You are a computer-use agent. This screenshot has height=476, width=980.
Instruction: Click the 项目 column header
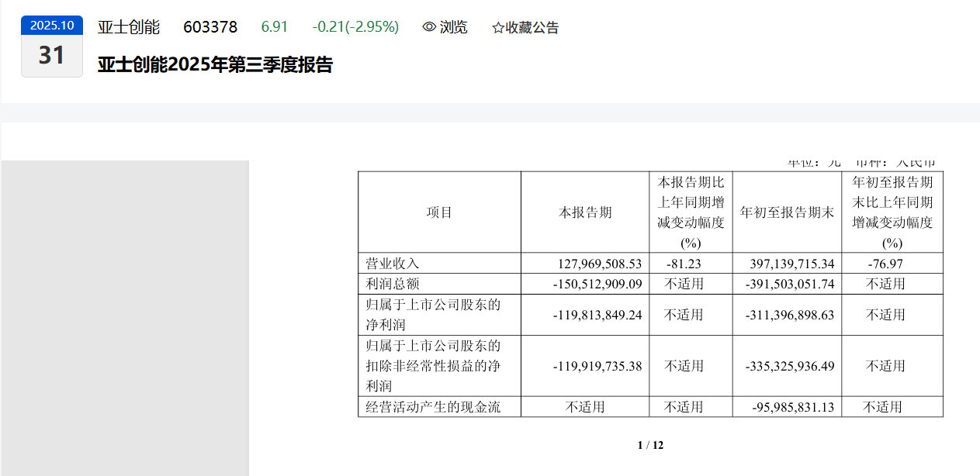(x=439, y=212)
